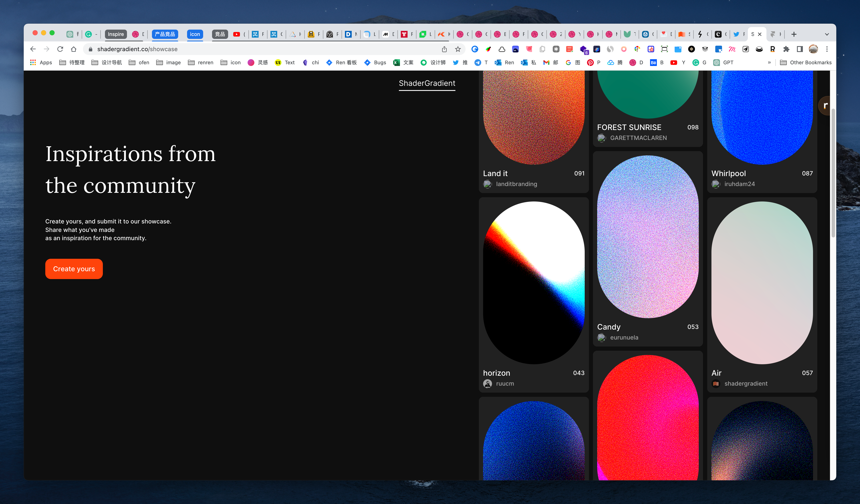Bookmark this page with the star icon
Image resolution: width=860 pixels, height=504 pixels.
(458, 49)
